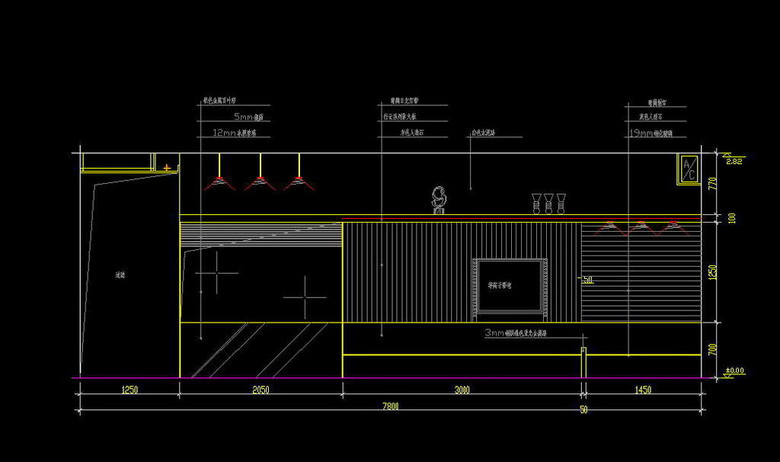Select the rightmost red pendant lamp
Viewport: 780px width, 462px height.
pyautogui.click(x=295, y=183)
